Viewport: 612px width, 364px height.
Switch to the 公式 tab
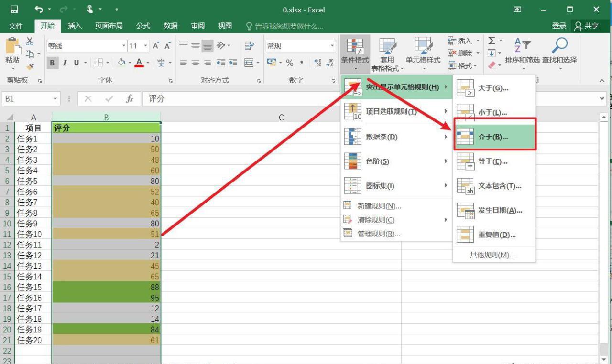[x=143, y=26]
